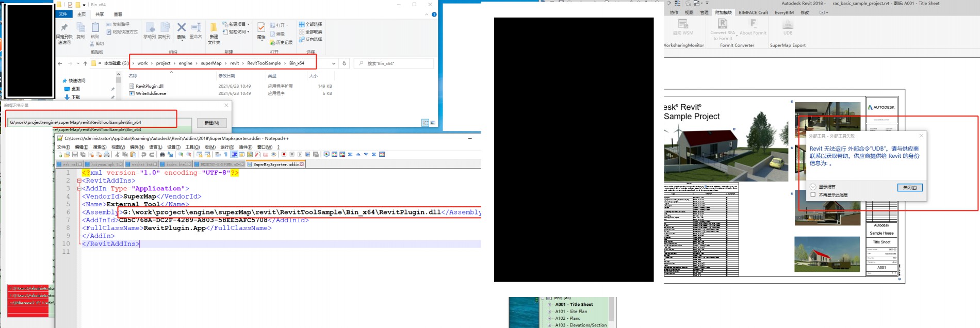Collapse the Explorer ribbon with the chevron
980x328 pixels.
tap(427, 14)
